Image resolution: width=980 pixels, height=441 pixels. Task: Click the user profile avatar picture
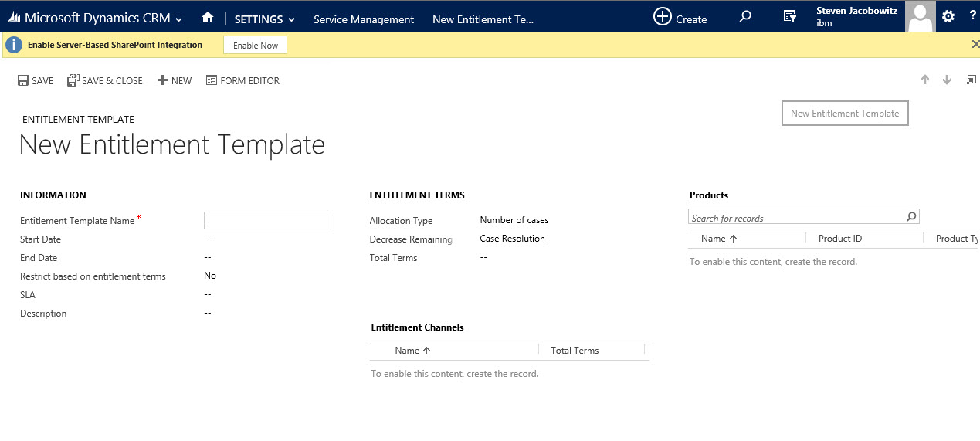click(920, 16)
